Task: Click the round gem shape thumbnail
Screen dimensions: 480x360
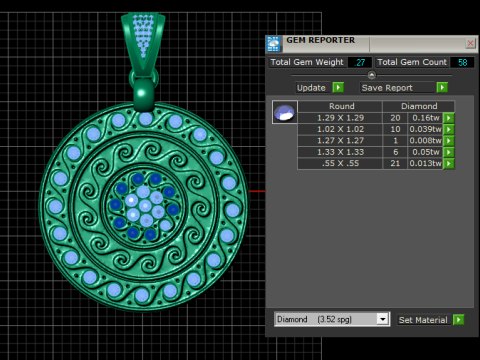Action: 284,112
